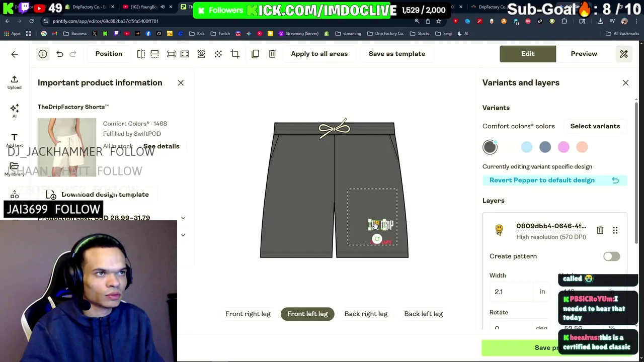Click the download design template icon
The image size is (644, 362).
51,195
